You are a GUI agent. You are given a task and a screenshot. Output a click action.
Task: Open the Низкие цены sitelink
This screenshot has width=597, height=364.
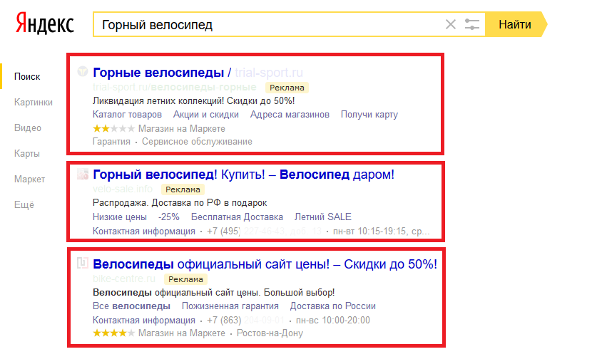point(120,217)
